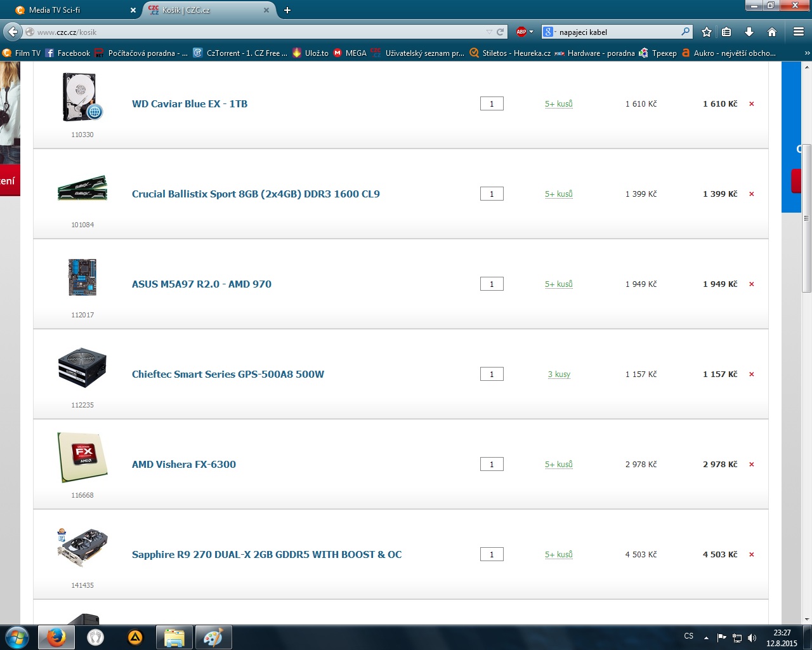Remove Sapphire R9 270 with red X
This screenshot has width=812, height=650.
752,555
